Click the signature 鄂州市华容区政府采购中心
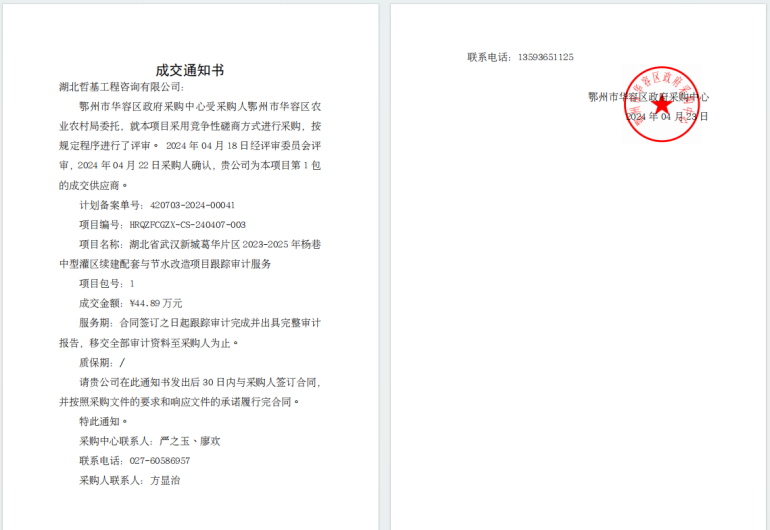This screenshot has height=530, width=770. (649, 97)
